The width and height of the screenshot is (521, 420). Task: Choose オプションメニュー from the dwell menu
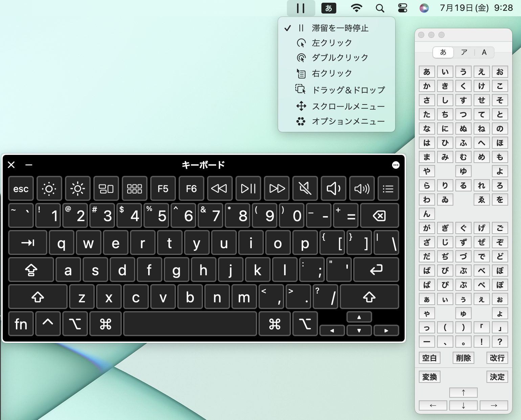tap(337, 121)
